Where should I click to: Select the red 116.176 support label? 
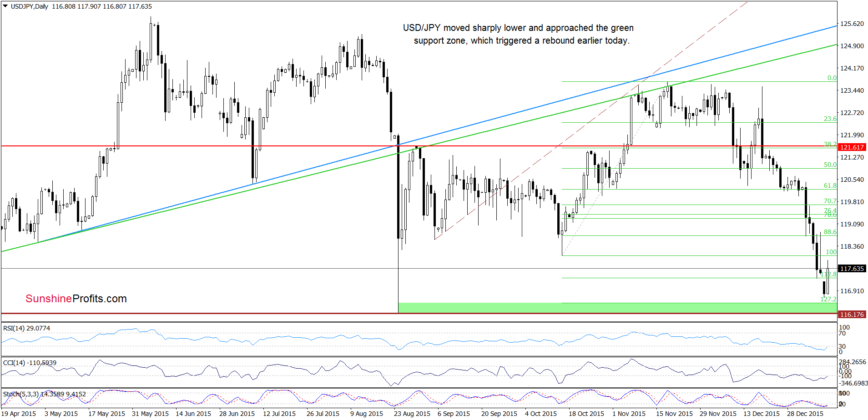(x=852, y=315)
